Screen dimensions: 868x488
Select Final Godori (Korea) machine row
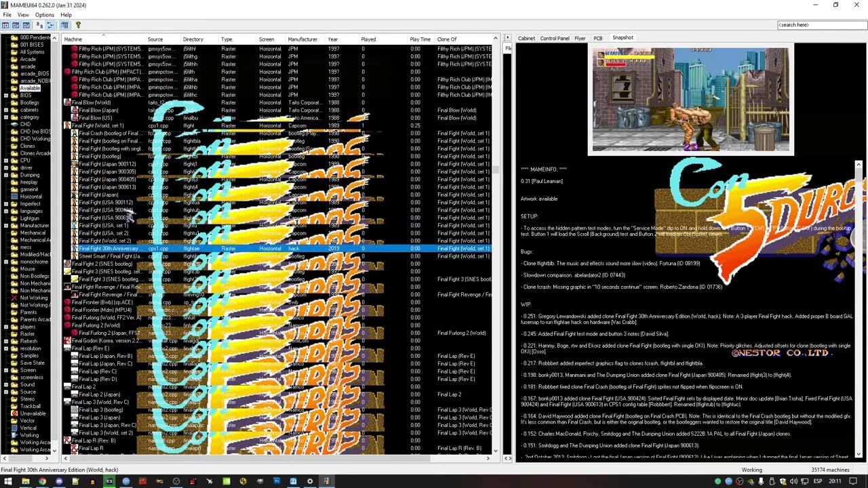point(278,340)
